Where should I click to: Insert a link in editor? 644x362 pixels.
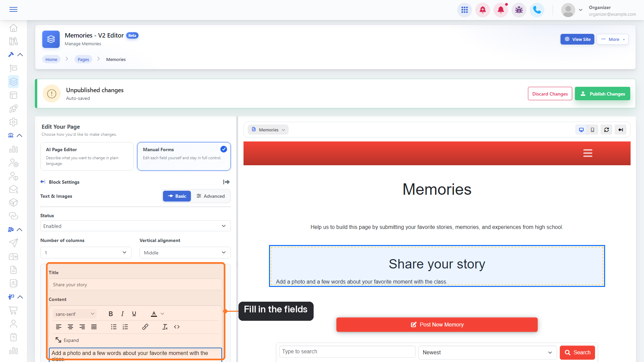145,327
